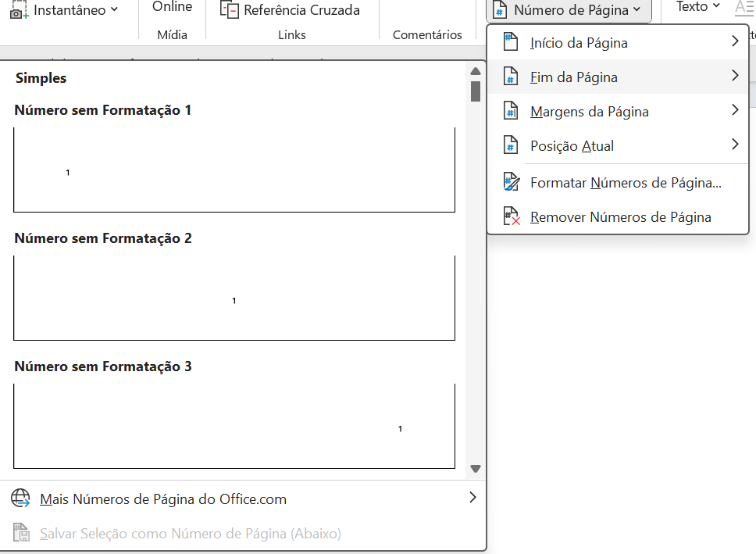Expand the Início da Página submenu arrow
The image size is (756, 554).
pos(735,41)
